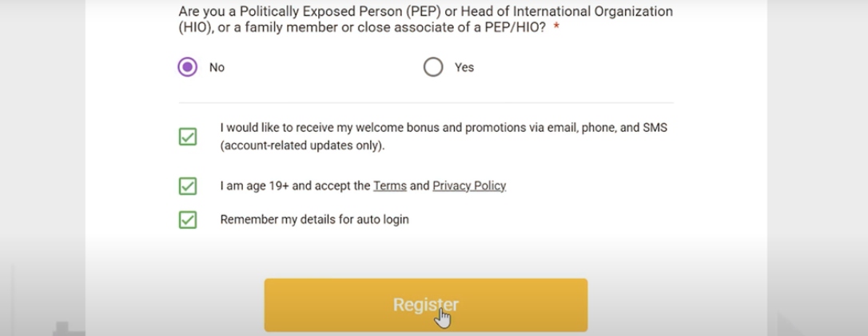Viewport: 868px width, 336px height.
Task: Click the "Yes" label text beside the radio
Action: [x=464, y=68]
